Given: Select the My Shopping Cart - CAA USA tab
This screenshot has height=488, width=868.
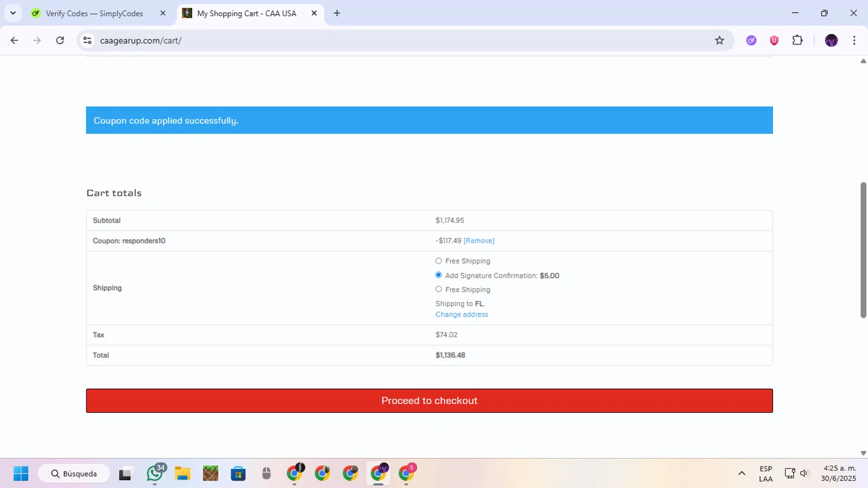Looking at the screenshot, I should 247,13.
